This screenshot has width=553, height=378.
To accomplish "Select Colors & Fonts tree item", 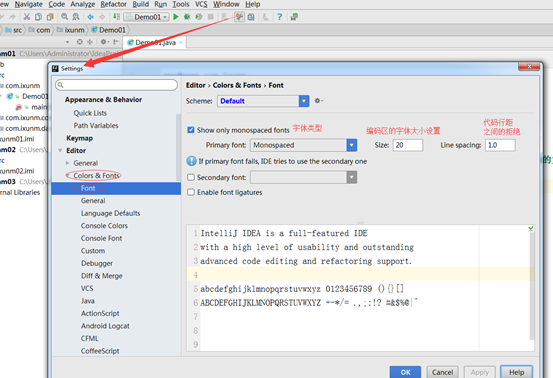I will [x=97, y=176].
